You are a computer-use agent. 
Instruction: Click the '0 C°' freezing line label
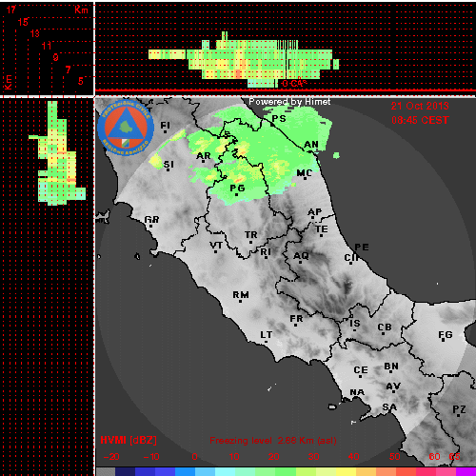pos(294,84)
